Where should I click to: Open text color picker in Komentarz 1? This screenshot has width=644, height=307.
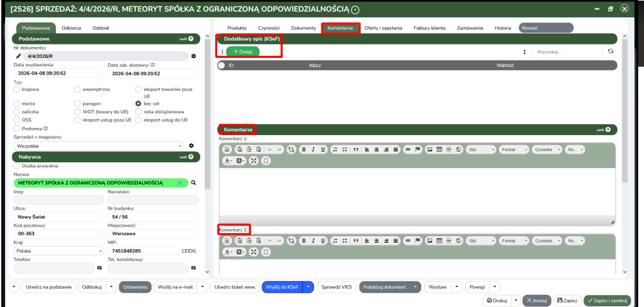point(229,160)
